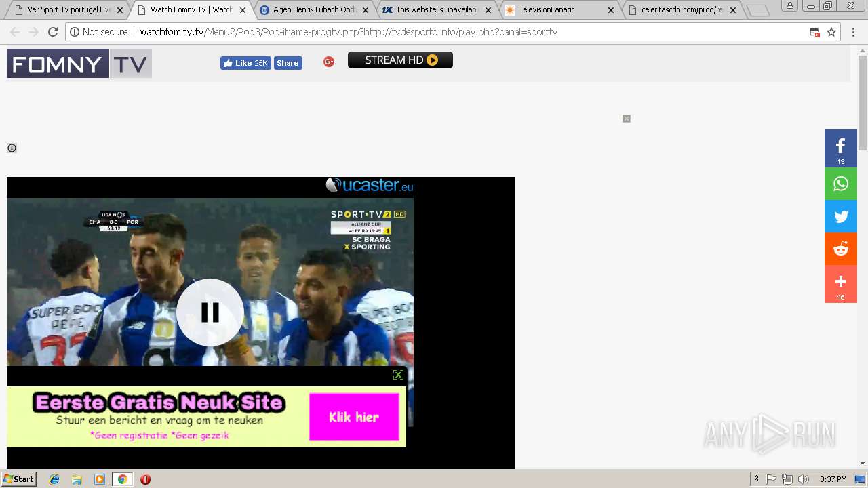The width and height of the screenshot is (868, 488).
Task: Open a new tab button
Action: 758,10
